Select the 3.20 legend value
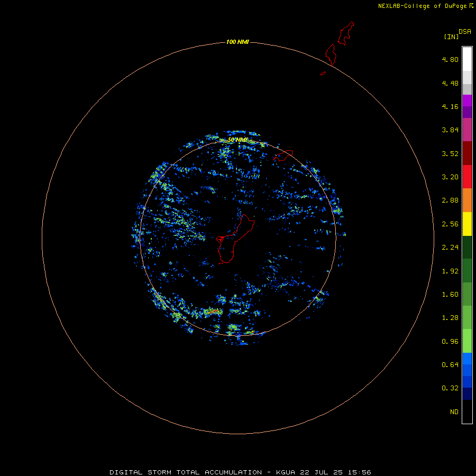This screenshot has width=476, height=476. (x=450, y=177)
